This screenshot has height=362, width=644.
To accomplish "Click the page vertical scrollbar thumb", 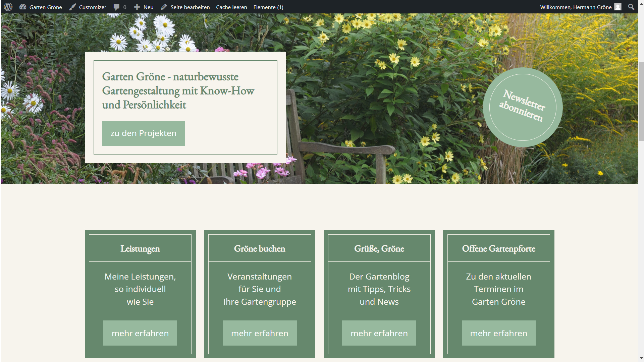I will [x=641, y=101].
